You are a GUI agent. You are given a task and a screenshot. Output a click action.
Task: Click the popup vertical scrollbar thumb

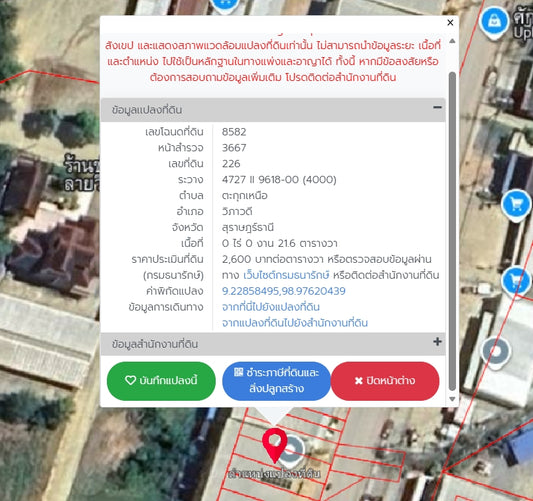pos(452,231)
